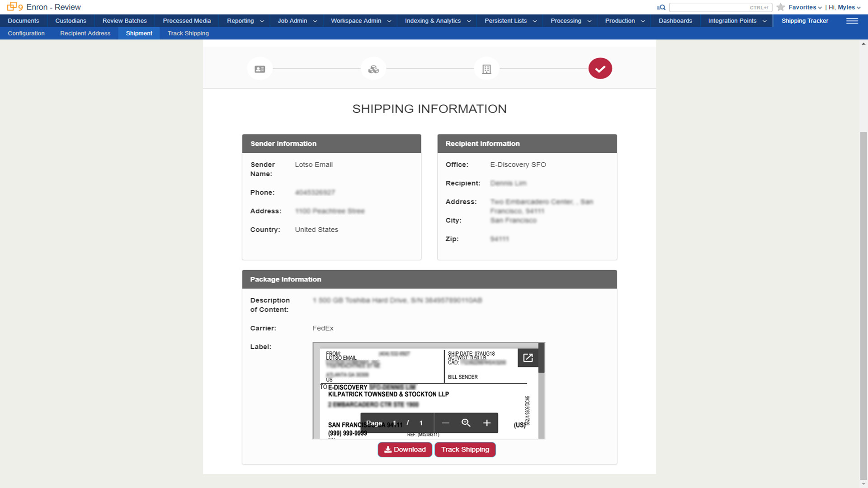
Task: Expand the Indexing & Analytics dropdown
Action: click(437, 21)
